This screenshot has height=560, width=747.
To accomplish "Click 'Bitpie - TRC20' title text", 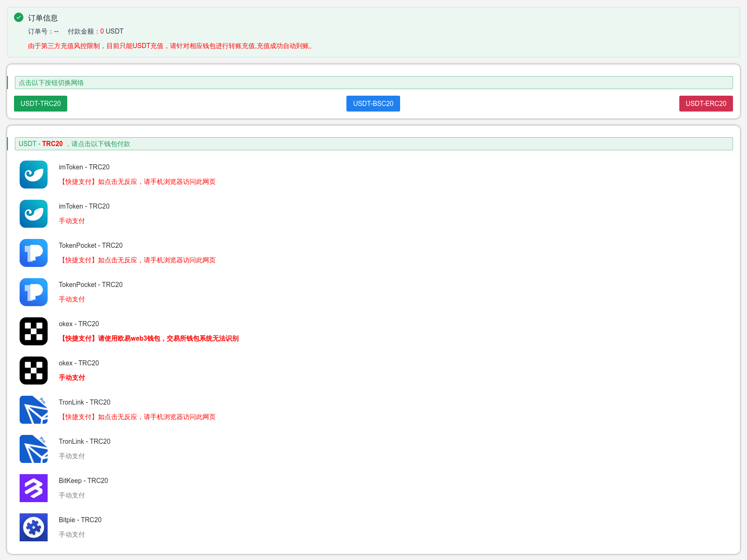I will pos(80,520).
